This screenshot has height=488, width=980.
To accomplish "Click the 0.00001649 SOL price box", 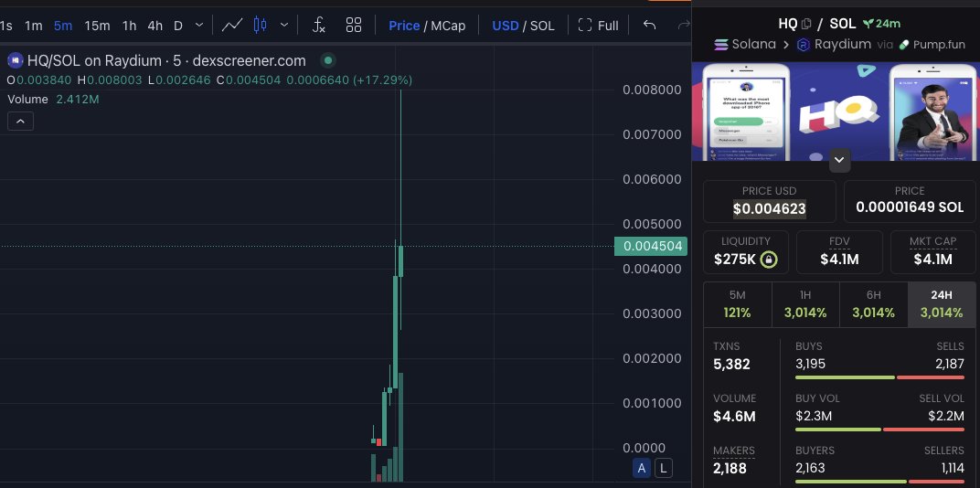I will pyautogui.click(x=910, y=201).
